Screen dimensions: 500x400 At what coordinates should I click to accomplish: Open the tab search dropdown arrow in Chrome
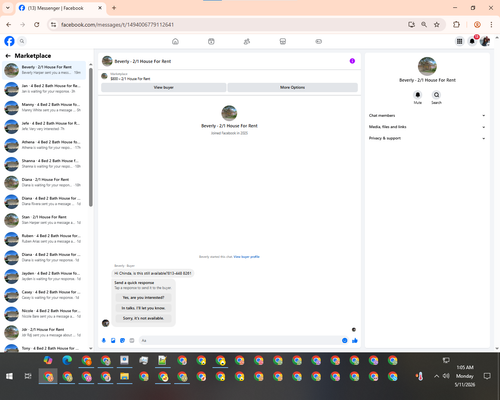pos(8,8)
